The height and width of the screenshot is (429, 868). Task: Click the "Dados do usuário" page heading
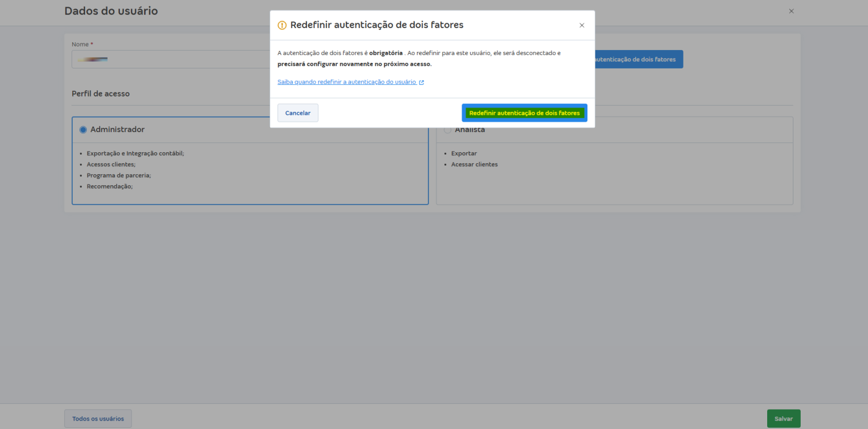pos(111,11)
